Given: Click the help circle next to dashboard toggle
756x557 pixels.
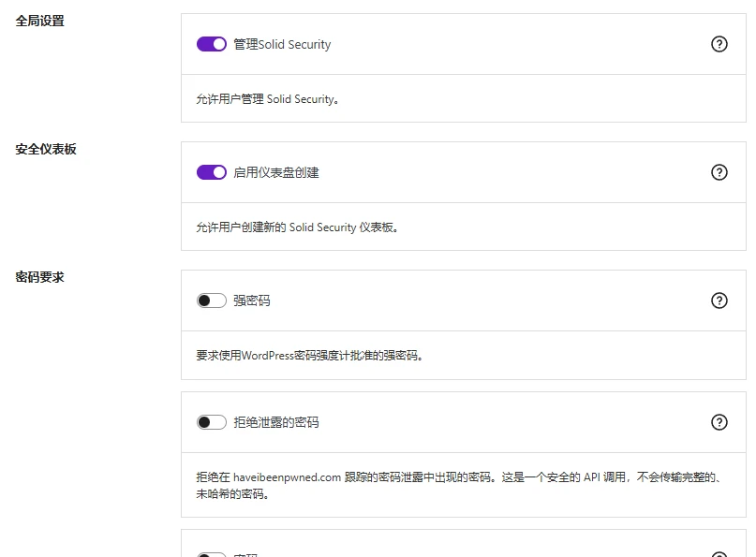Looking at the screenshot, I should 719,172.
